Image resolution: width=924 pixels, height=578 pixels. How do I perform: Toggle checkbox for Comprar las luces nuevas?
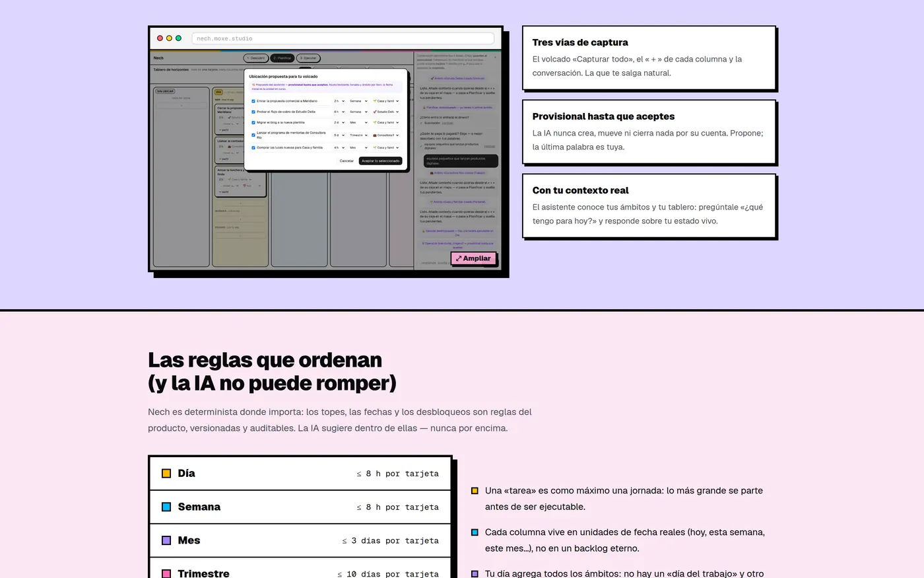coord(253,147)
